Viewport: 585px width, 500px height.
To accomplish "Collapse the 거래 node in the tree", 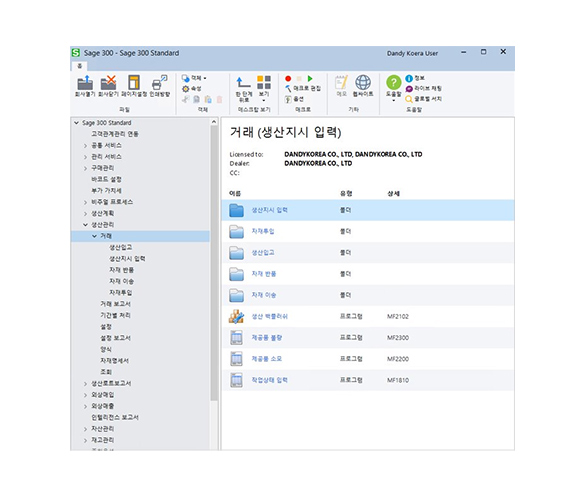I will click(94, 236).
